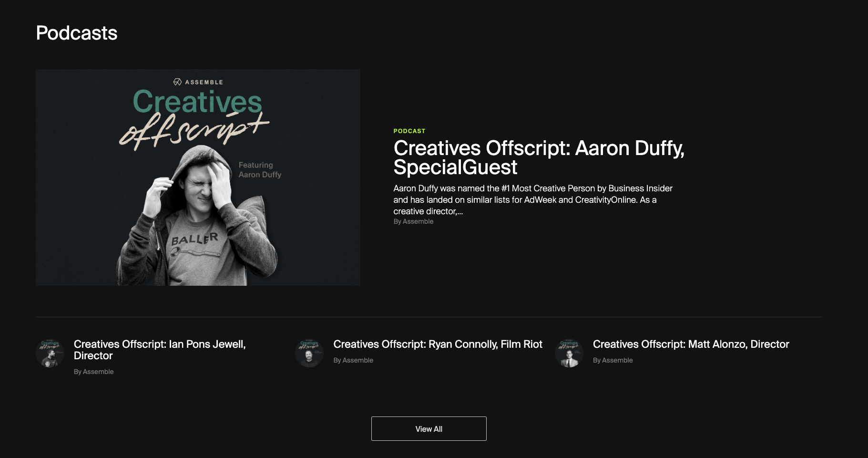Image resolution: width=868 pixels, height=458 pixels.
Task: Click the green PODCAST category label
Action: pos(409,131)
